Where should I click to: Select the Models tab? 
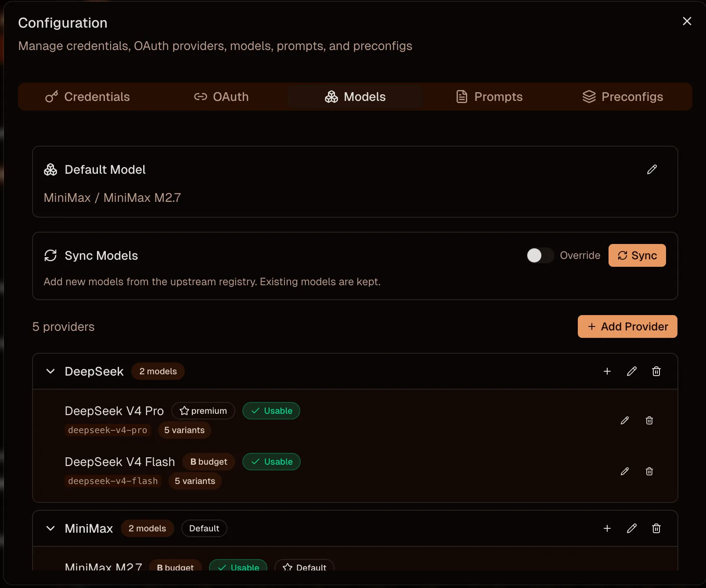355,97
